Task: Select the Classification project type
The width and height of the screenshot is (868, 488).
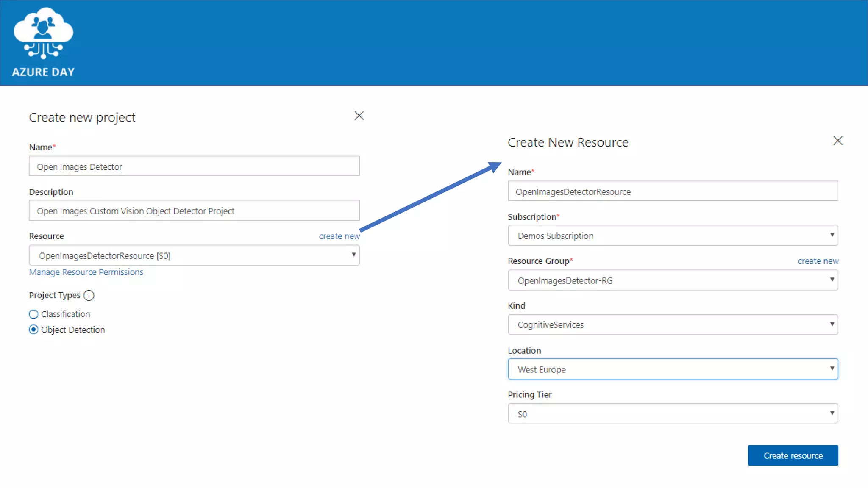Action: (33, 314)
